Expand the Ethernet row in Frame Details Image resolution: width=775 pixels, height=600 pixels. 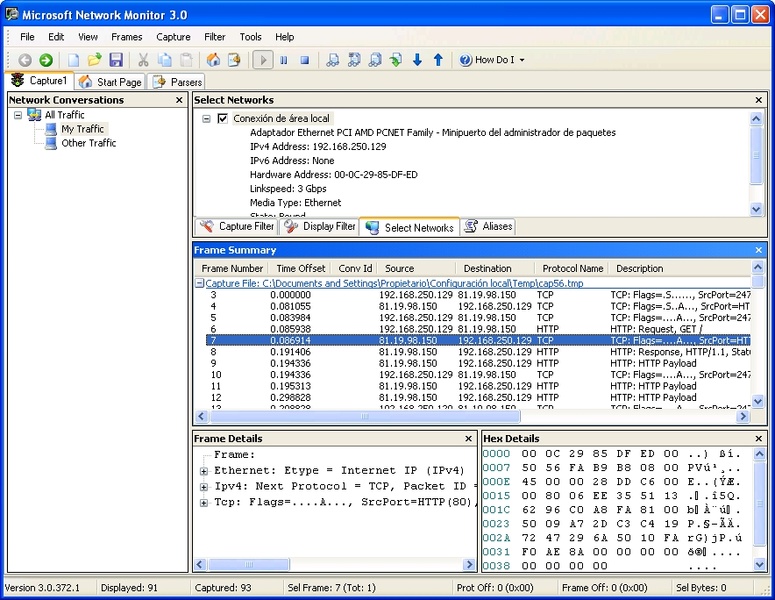tap(204, 471)
